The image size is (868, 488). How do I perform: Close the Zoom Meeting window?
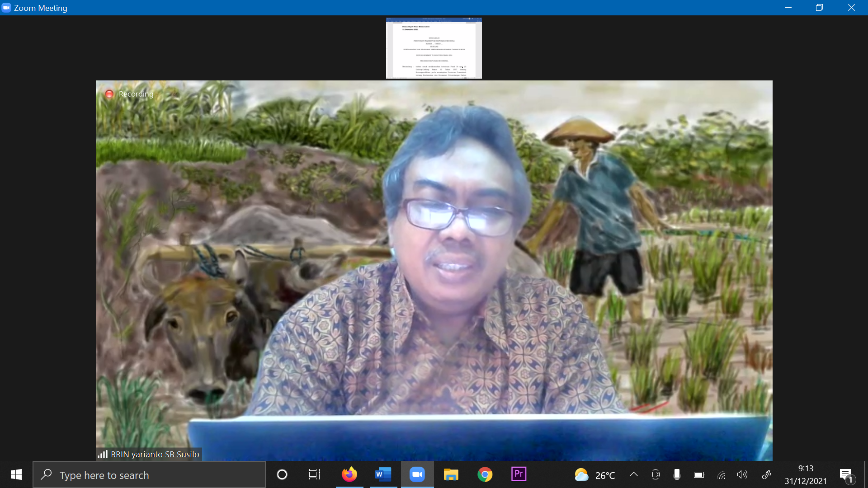tap(851, 8)
